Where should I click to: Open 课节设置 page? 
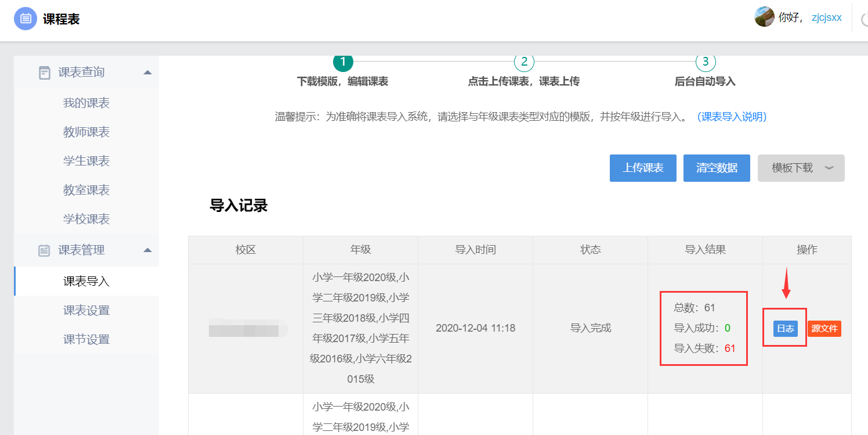(86, 340)
